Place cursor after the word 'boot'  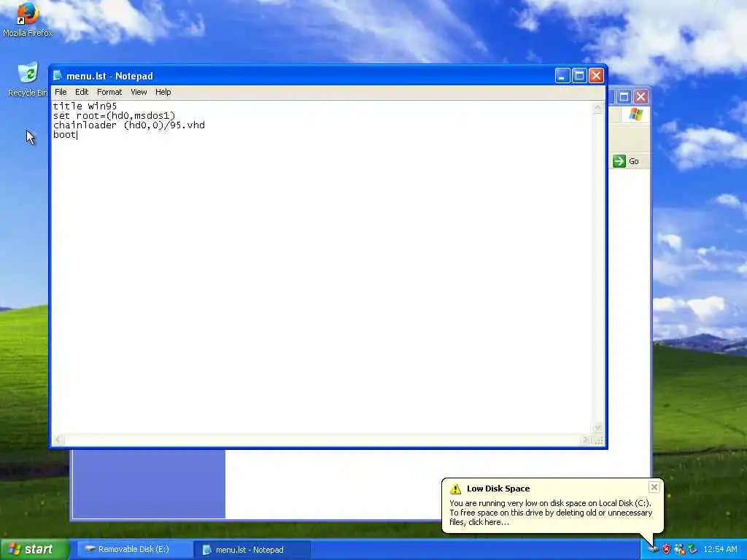[77, 135]
